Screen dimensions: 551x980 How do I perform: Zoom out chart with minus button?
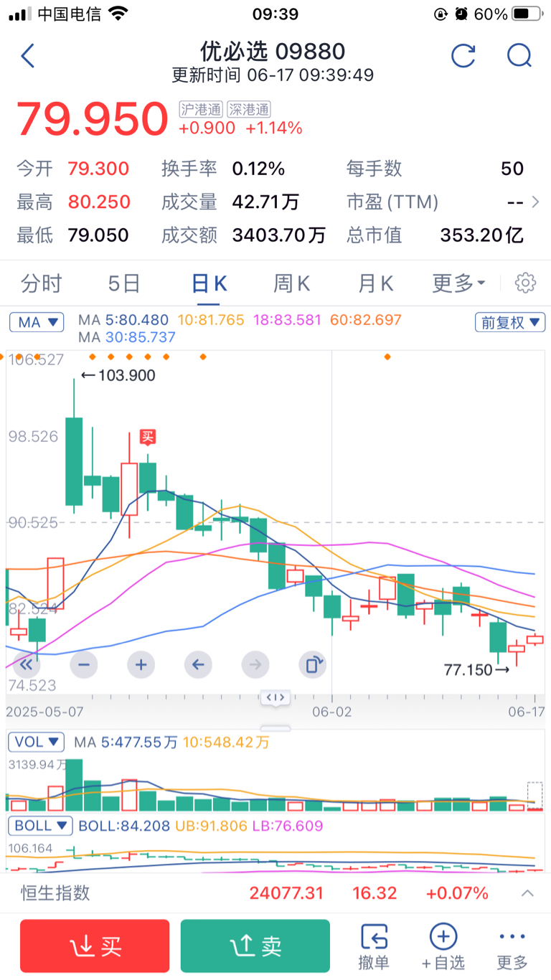tap(84, 665)
